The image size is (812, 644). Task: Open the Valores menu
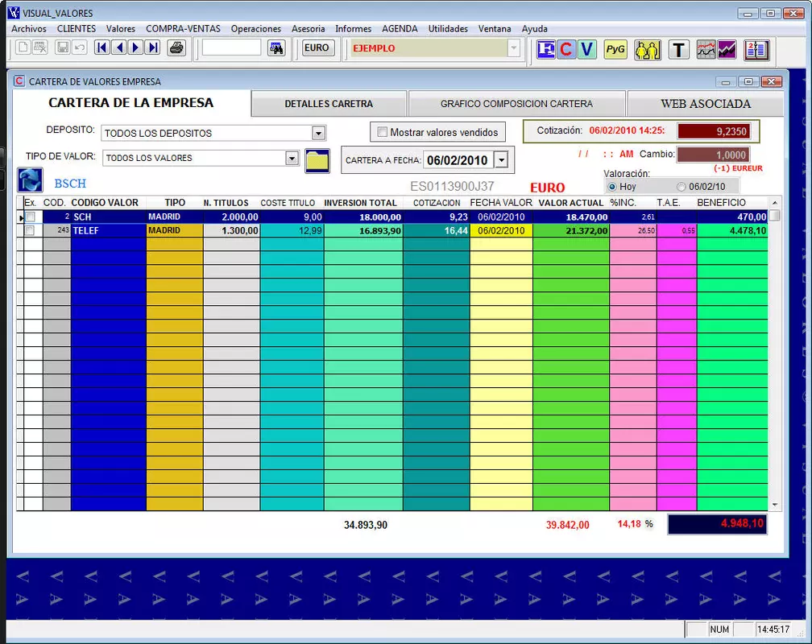pos(121,29)
